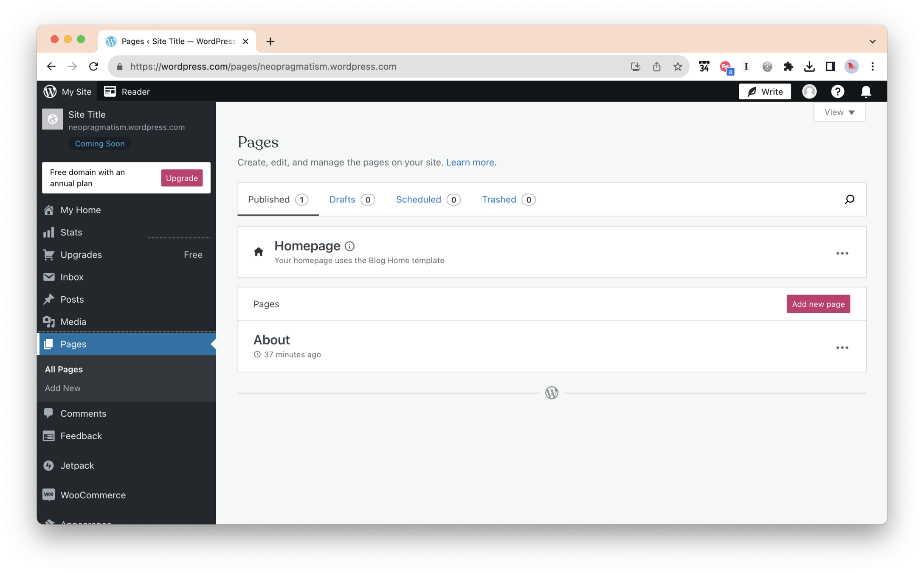
Task: Open the Homepage ellipsis options menu
Action: click(x=842, y=253)
